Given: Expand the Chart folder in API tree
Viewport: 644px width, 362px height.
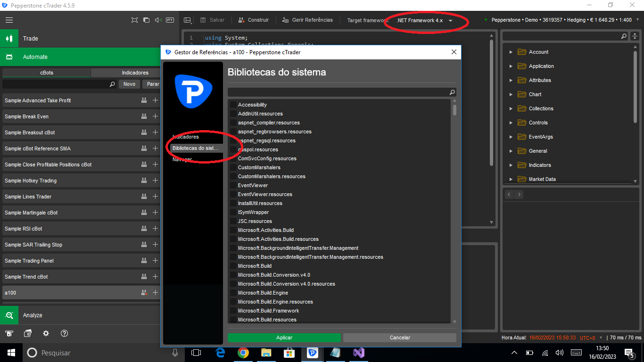Looking at the screenshot, I should tap(511, 95).
